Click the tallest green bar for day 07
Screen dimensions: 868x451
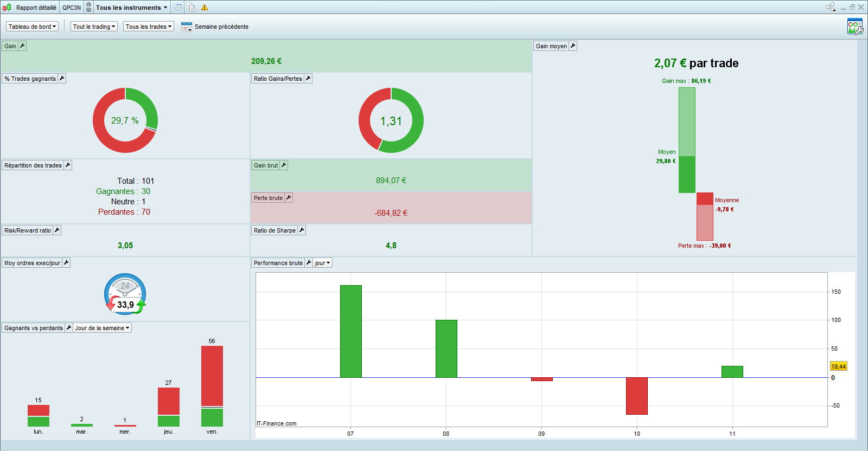coord(350,331)
